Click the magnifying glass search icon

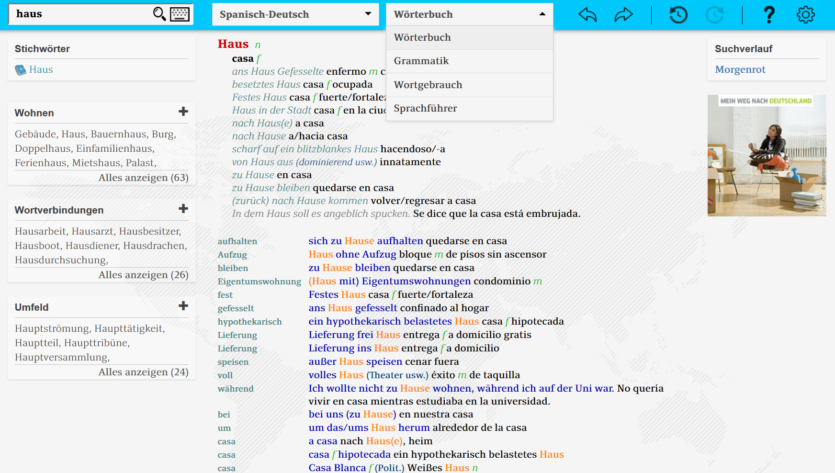pos(159,14)
